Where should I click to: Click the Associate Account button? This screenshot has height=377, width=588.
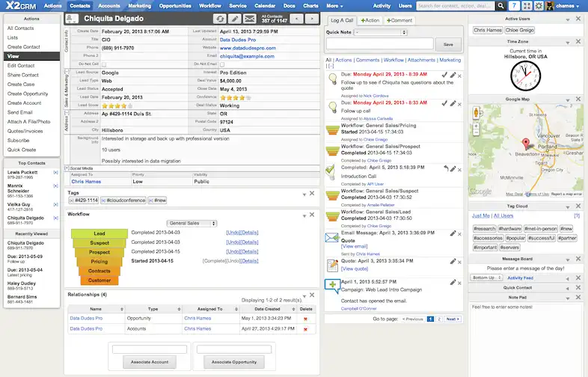pos(150,362)
